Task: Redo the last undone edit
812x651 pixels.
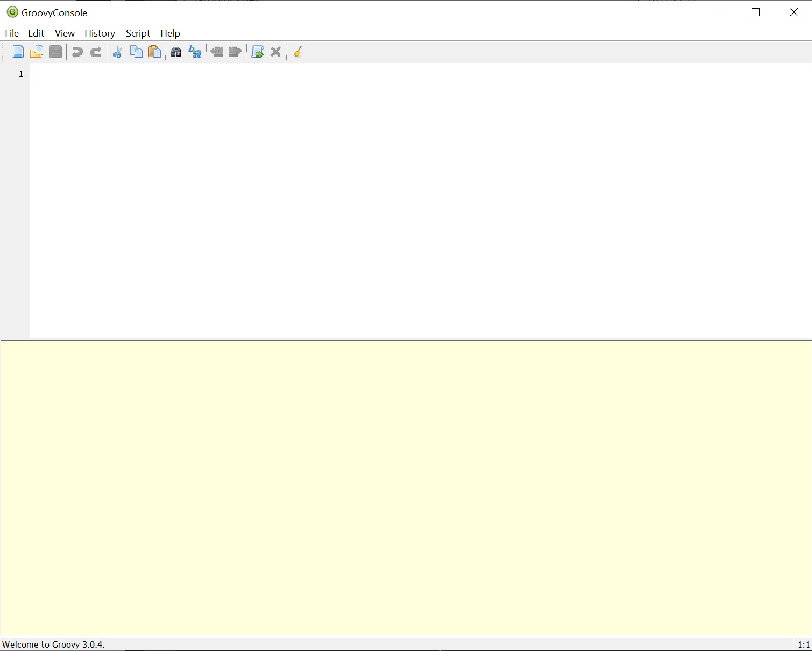Action: coord(96,52)
